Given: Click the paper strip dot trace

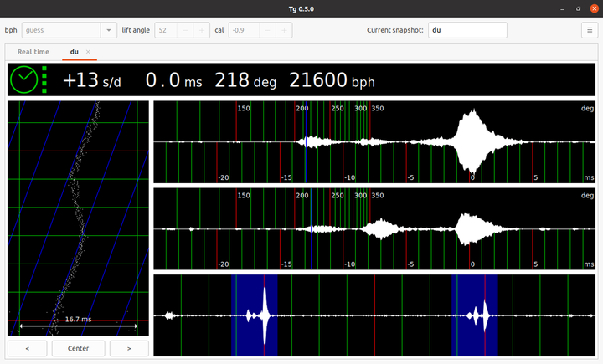Looking at the screenshot, I should pyautogui.click(x=78, y=218).
